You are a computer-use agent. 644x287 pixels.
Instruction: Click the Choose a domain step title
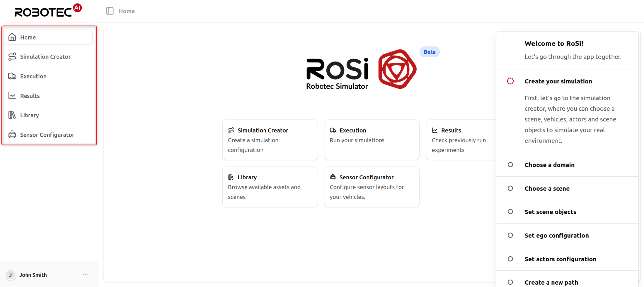(549, 165)
